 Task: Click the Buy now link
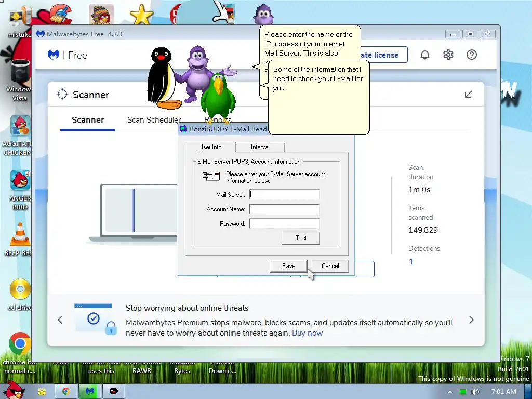pyautogui.click(x=308, y=333)
